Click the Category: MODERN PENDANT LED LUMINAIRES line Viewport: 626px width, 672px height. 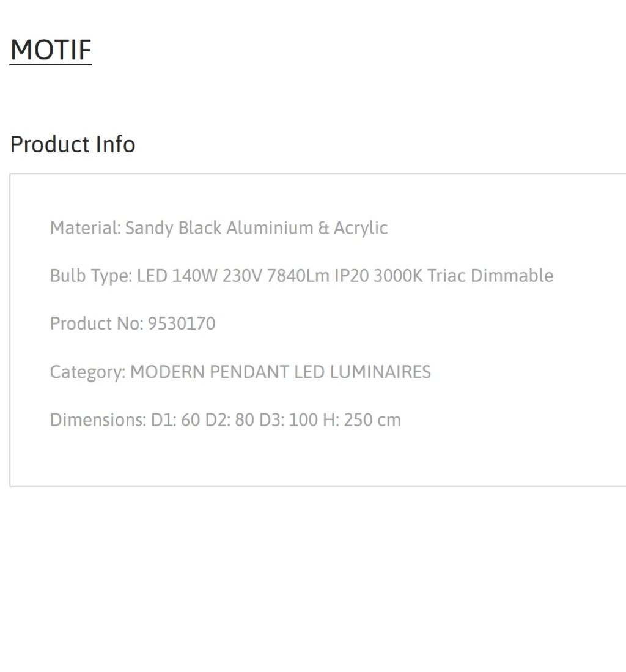[240, 372]
